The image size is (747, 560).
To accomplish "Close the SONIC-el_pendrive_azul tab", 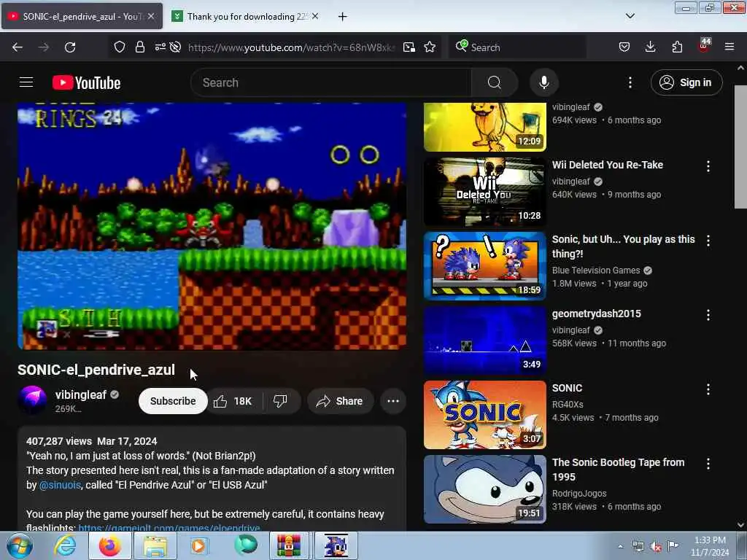I will point(150,16).
